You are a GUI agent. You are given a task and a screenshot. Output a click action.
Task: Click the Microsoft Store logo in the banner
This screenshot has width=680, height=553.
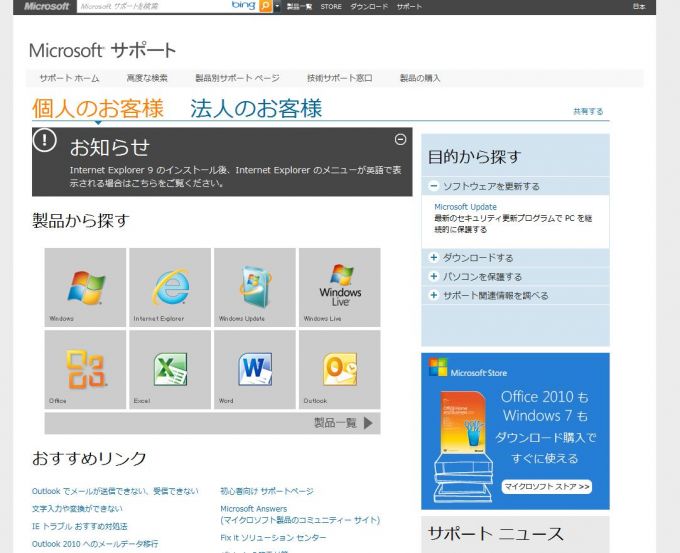point(468,368)
